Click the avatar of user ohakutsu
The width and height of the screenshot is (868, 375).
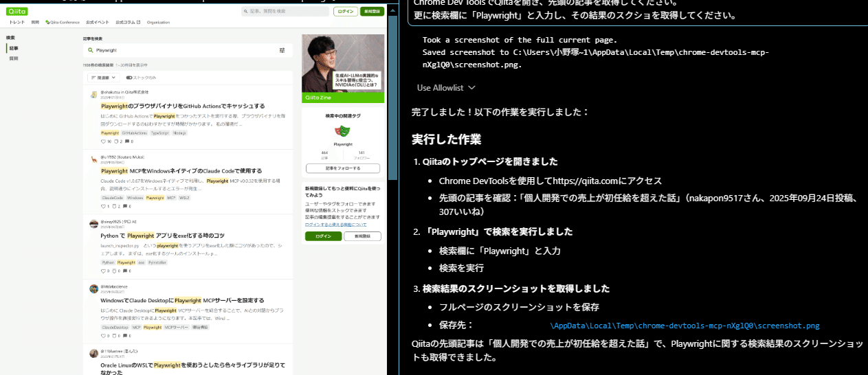[x=94, y=95]
